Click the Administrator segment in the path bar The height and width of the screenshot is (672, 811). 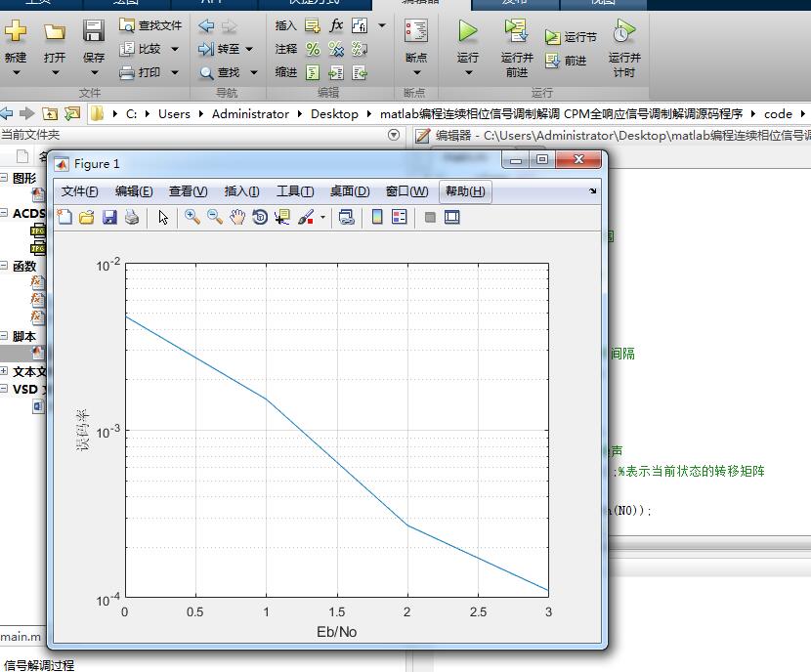click(x=250, y=113)
